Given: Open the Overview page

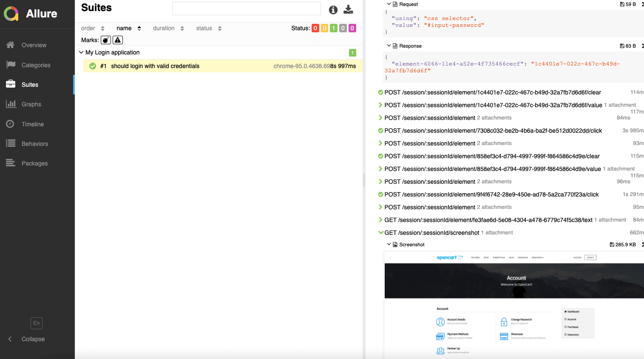Looking at the screenshot, I should [x=34, y=45].
